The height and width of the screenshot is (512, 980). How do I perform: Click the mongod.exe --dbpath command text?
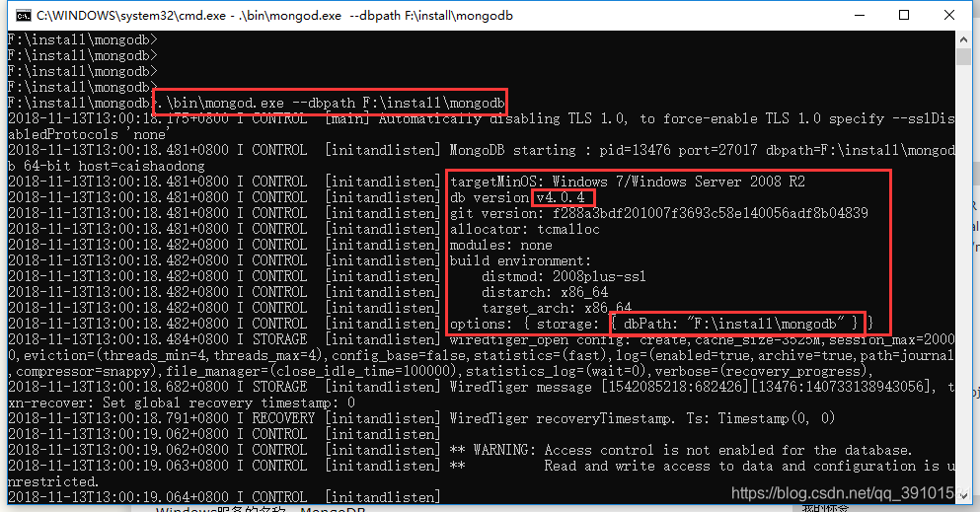point(332,103)
